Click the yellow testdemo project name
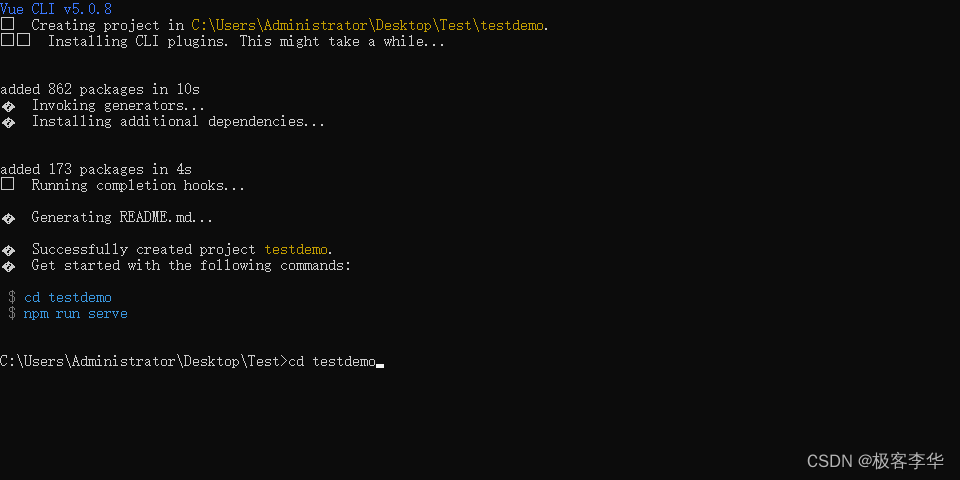Screen dimensions: 960x480 click(x=296, y=250)
